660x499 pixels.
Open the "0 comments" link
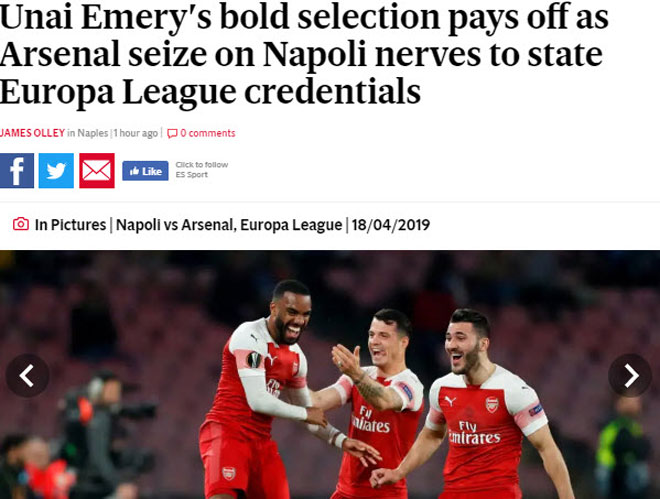pos(208,133)
